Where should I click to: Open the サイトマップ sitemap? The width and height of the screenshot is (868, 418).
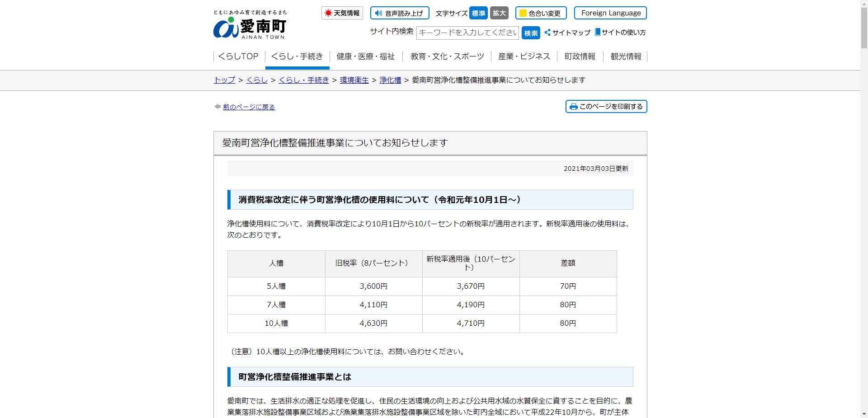click(568, 33)
